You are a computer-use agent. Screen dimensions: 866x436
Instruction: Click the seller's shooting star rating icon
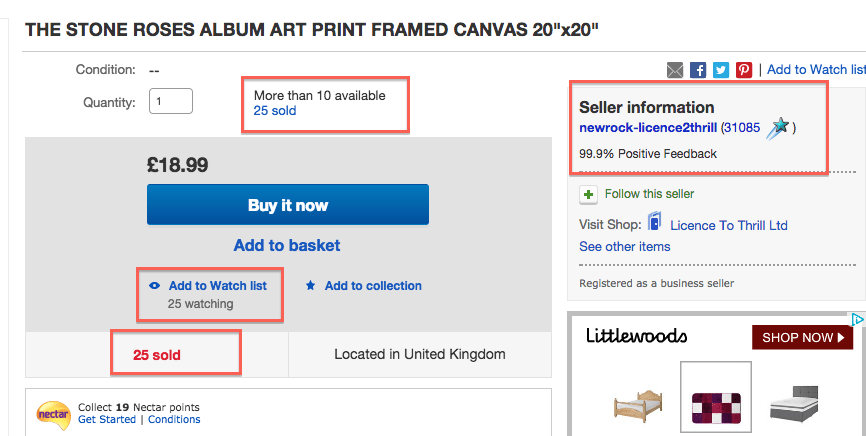(x=779, y=128)
